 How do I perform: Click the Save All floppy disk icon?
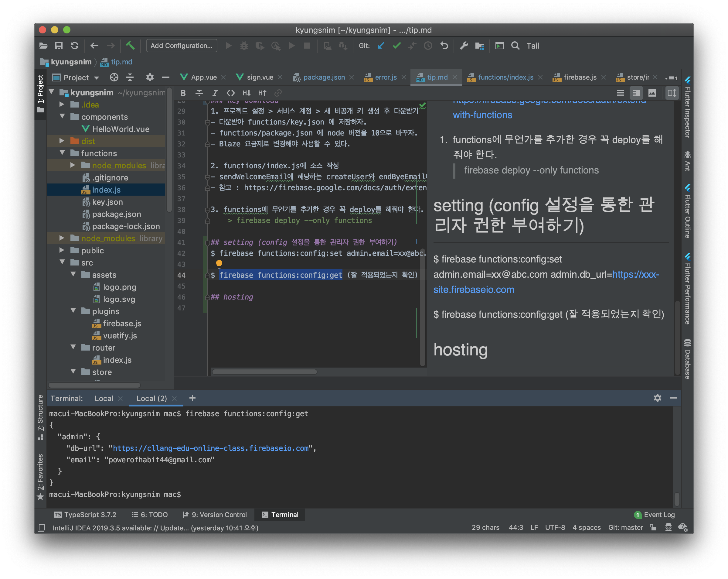pos(59,46)
